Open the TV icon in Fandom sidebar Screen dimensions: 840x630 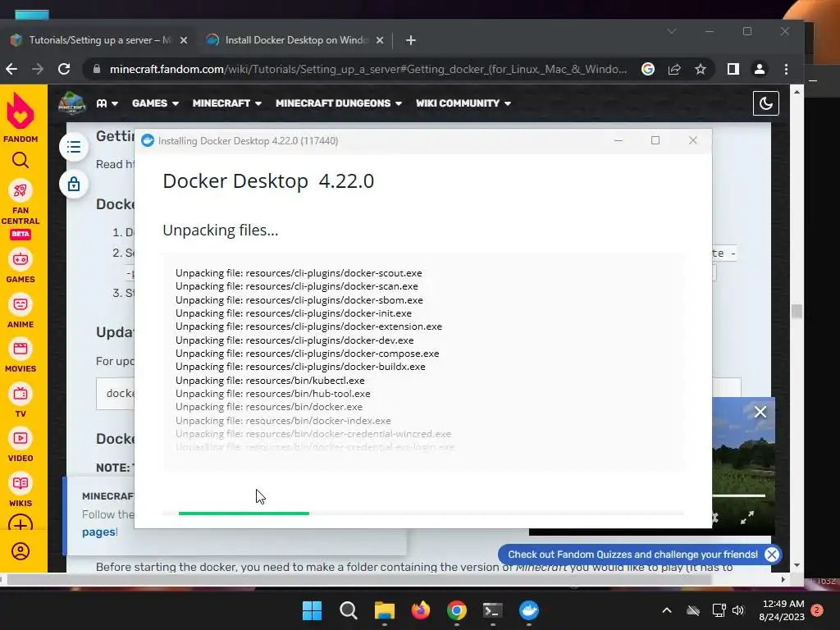pos(21,395)
